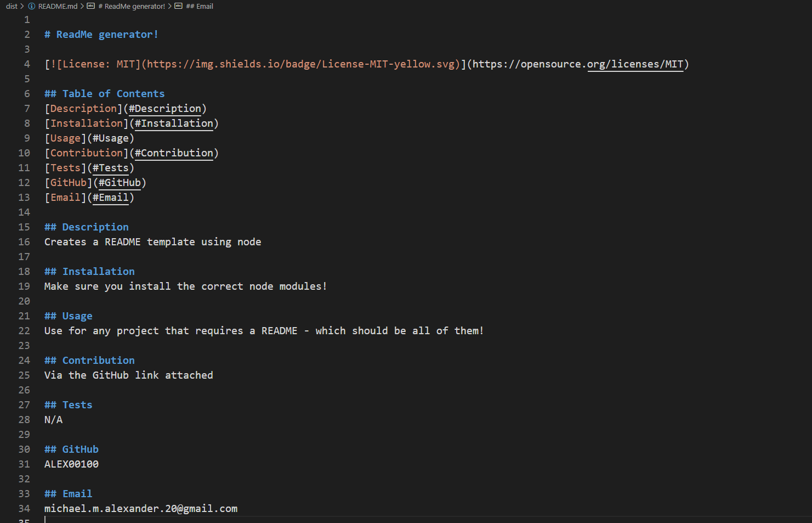The image size is (812, 523).
Task: Click the gmail address on line 34
Action: [x=140, y=508]
